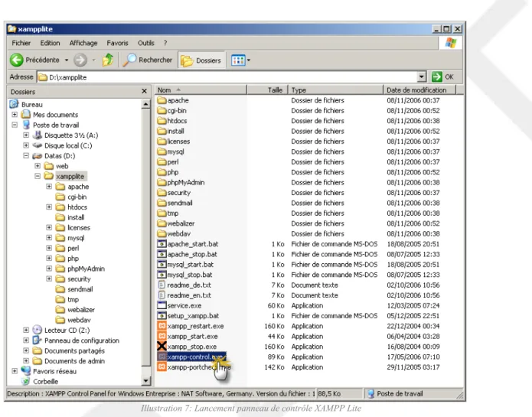Viewport: 532px width, 417px height.
Task: Open the Affichage menu
Action: pyautogui.click(x=83, y=43)
